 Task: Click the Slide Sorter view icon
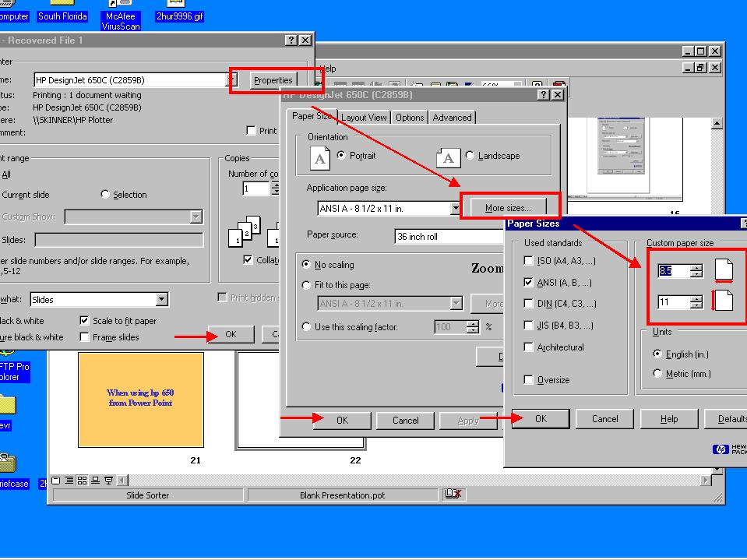[83, 480]
